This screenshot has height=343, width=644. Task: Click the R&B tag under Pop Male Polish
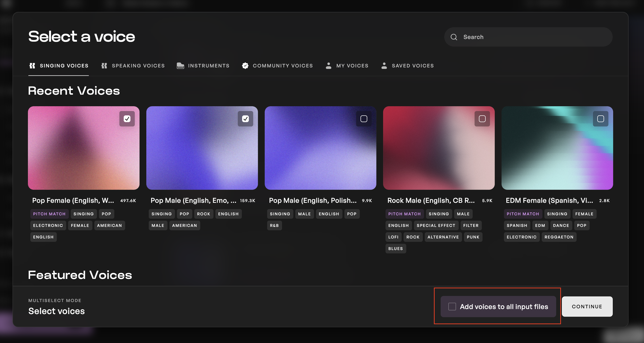[x=274, y=225]
